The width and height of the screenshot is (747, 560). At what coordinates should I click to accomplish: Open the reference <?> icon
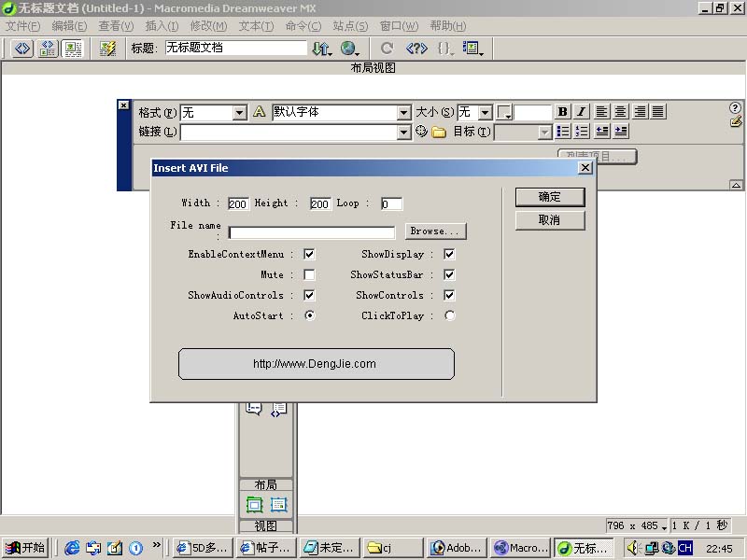[x=416, y=49]
